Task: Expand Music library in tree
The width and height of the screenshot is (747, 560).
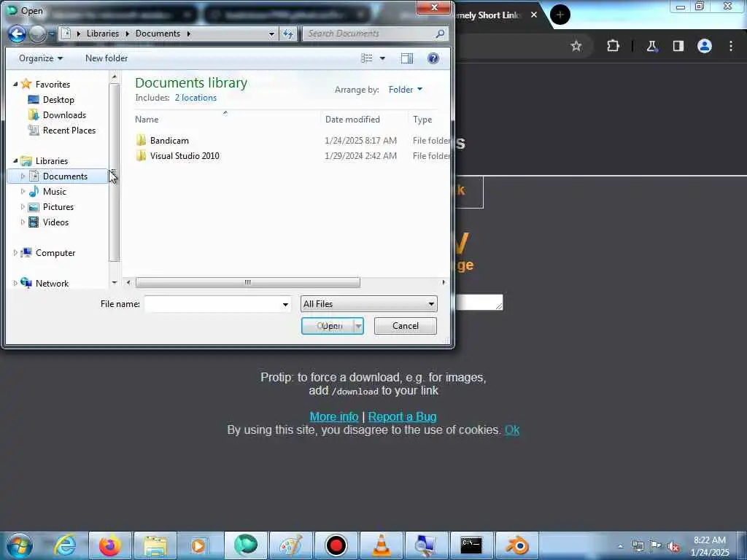Action: (x=23, y=192)
